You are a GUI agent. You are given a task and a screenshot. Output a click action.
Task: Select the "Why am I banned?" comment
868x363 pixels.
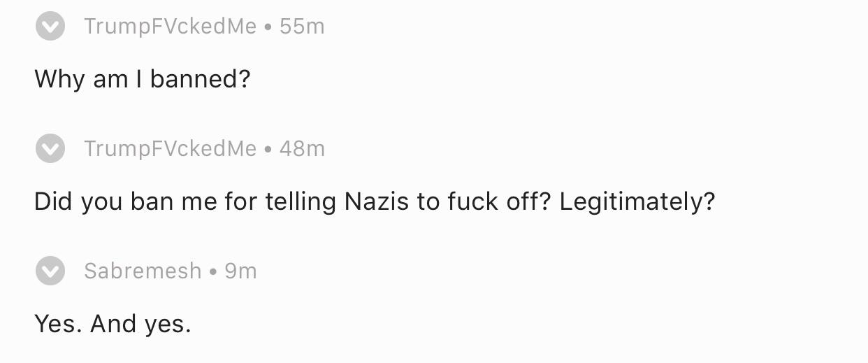[142, 79]
